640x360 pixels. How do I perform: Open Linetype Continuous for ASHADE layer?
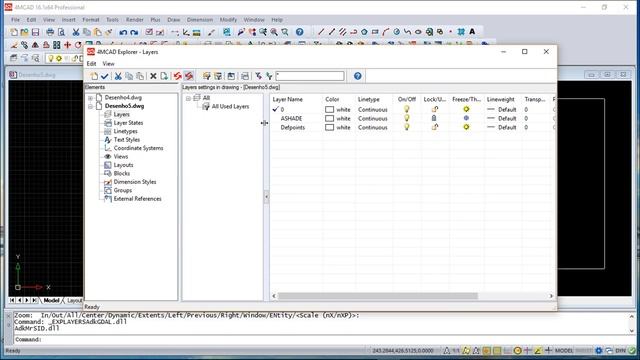(x=373, y=118)
